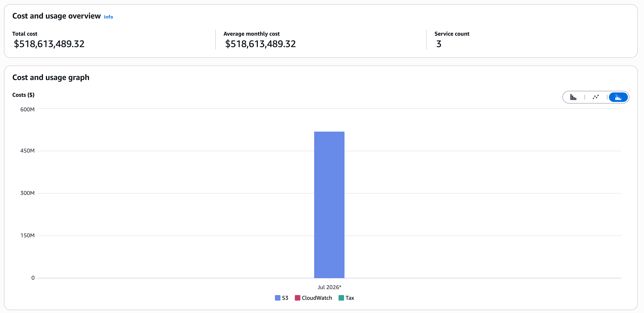
Task: Click the Jul 2026* axis label
Action: point(329,287)
